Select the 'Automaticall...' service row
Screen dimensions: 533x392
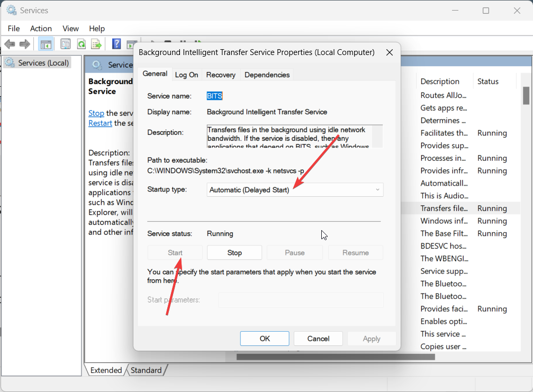pyautogui.click(x=460, y=184)
